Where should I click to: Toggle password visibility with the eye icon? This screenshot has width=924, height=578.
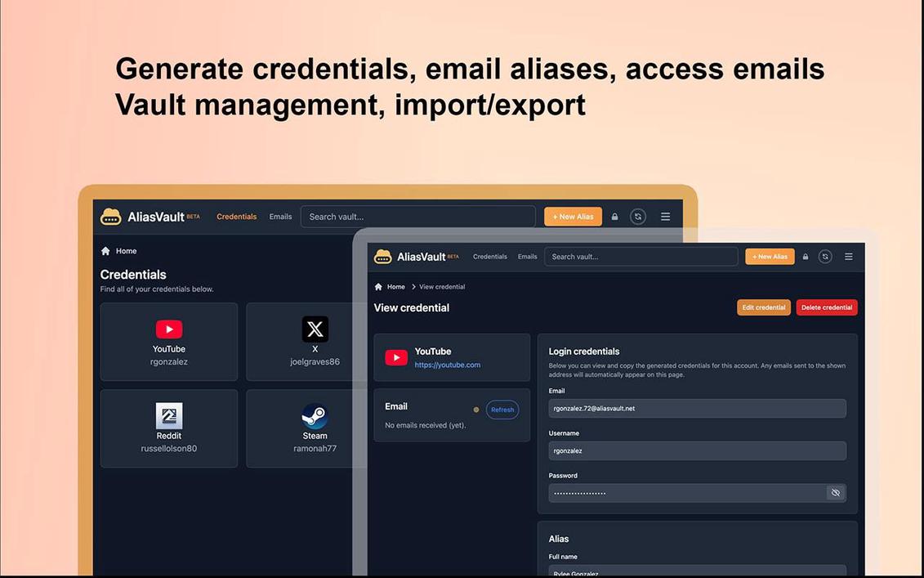click(835, 492)
